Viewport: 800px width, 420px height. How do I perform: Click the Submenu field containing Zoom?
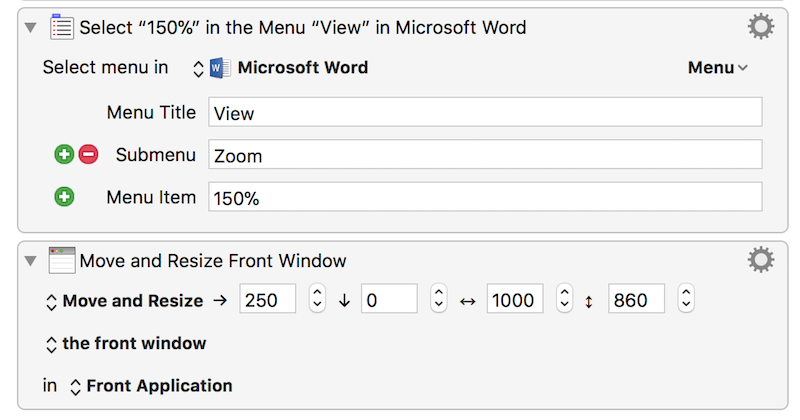click(485, 155)
